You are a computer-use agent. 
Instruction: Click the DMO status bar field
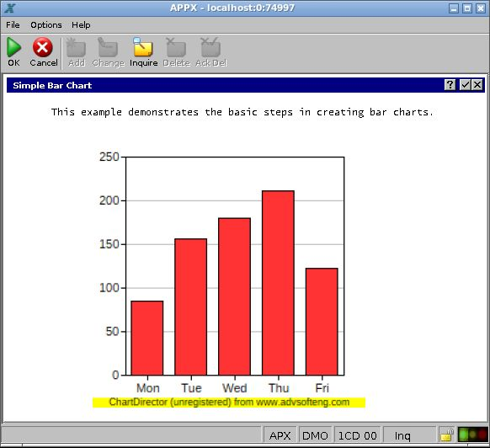coord(315,435)
